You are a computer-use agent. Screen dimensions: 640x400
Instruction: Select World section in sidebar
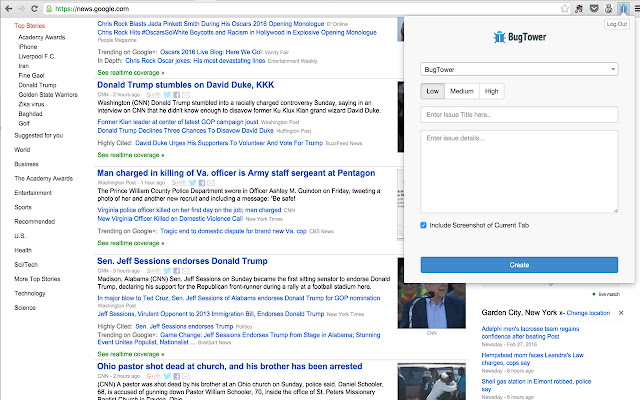pyautogui.click(x=22, y=150)
